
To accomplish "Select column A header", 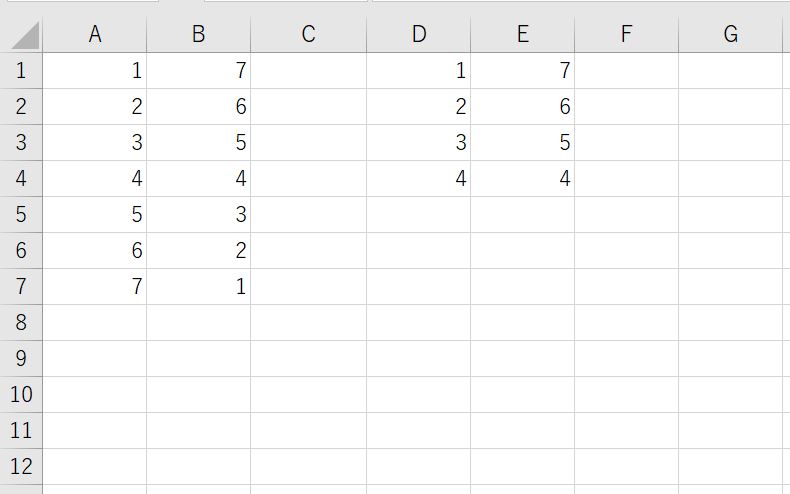I will click(x=95, y=34).
